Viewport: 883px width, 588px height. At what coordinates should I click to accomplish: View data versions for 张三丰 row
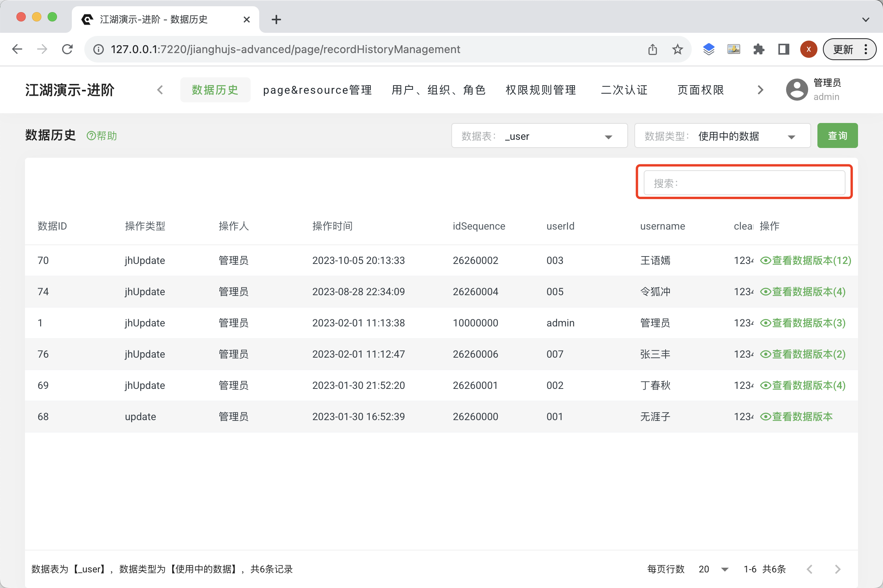(x=803, y=354)
